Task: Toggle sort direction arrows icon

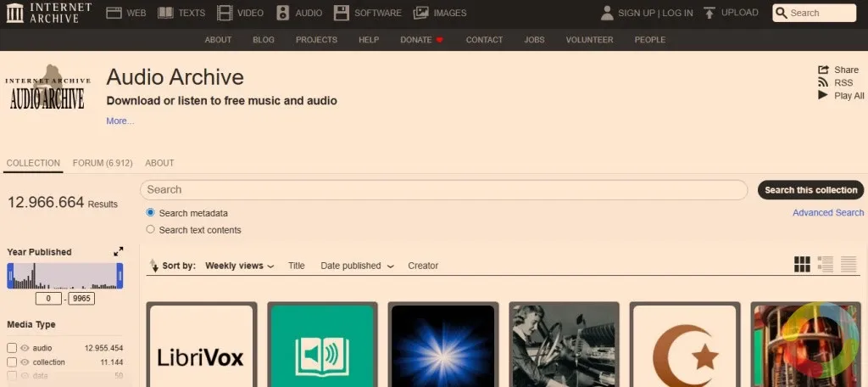Action: (x=154, y=266)
